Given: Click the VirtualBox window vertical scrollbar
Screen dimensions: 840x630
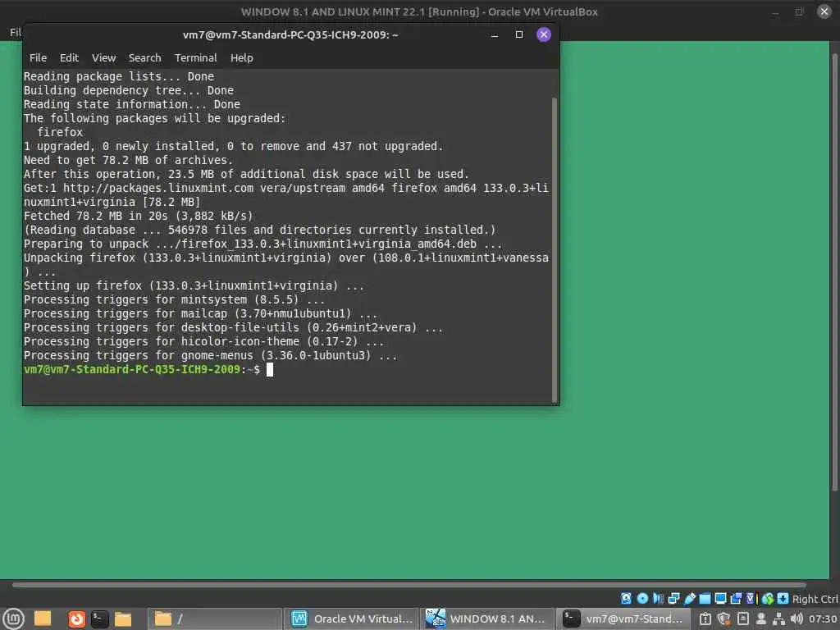Looking at the screenshot, I should coord(834,272).
